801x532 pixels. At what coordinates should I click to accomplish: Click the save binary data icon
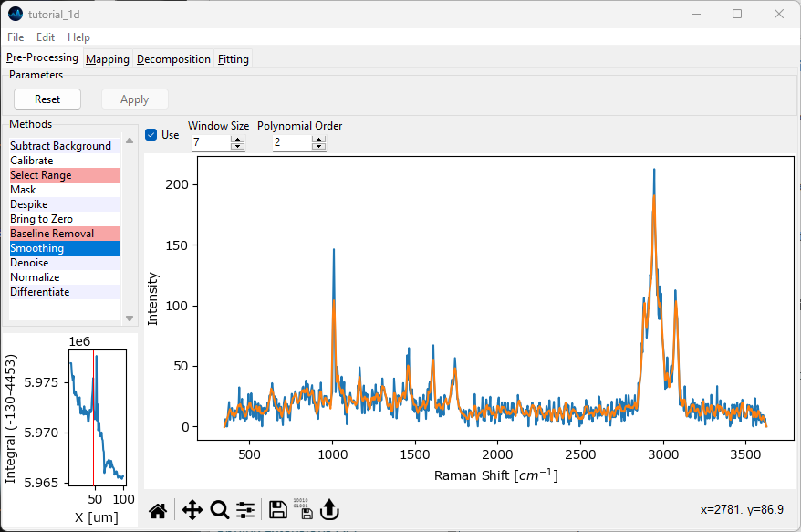(x=303, y=510)
